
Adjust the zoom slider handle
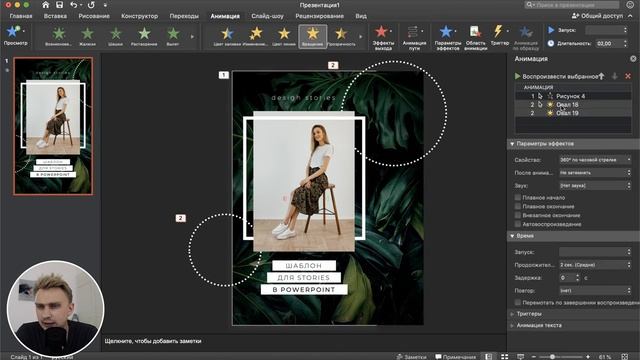pos(552,357)
